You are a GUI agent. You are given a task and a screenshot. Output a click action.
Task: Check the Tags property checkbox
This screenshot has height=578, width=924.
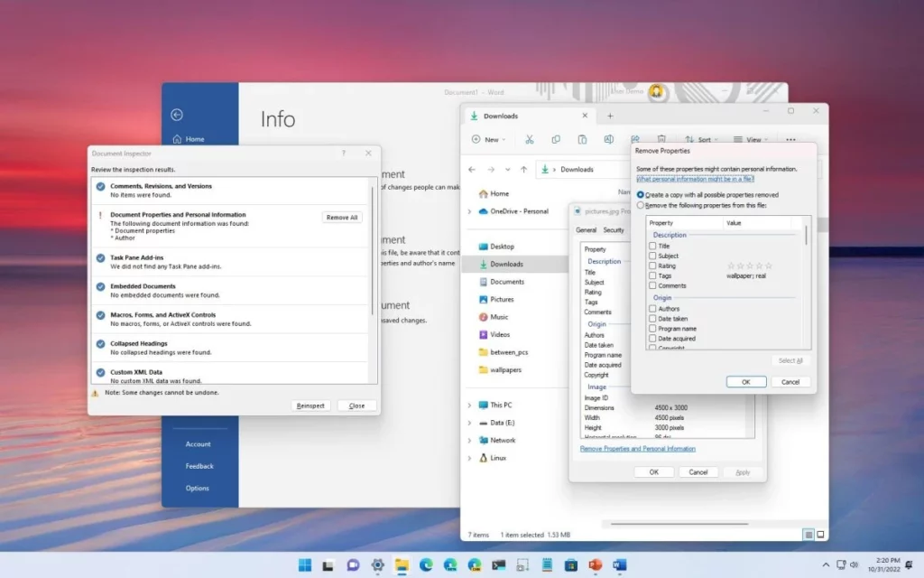pyautogui.click(x=652, y=275)
